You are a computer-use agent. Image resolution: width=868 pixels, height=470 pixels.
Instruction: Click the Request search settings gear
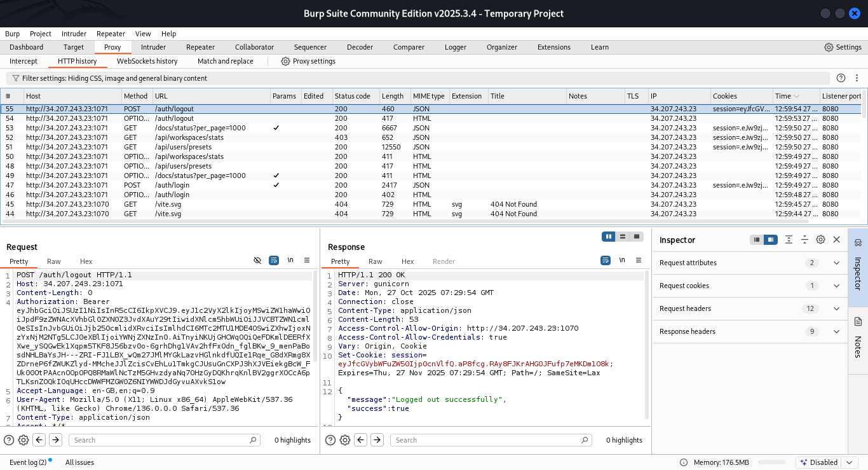pyautogui.click(x=24, y=440)
